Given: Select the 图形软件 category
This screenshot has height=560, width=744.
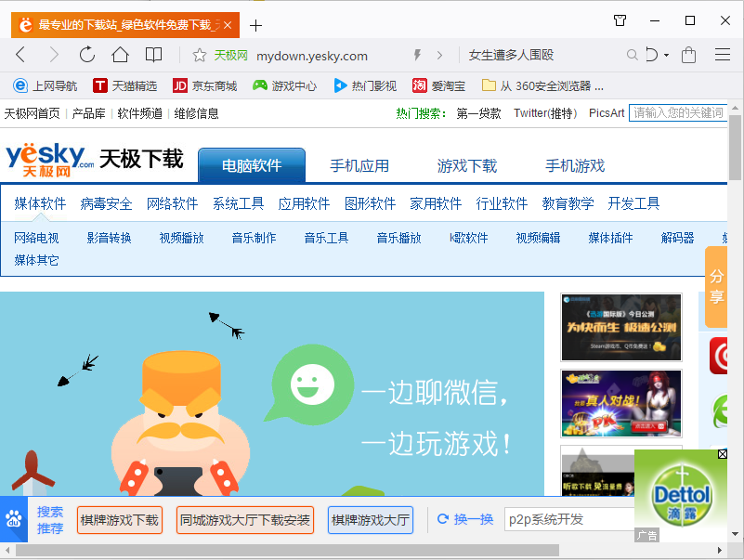Looking at the screenshot, I should point(370,203).
